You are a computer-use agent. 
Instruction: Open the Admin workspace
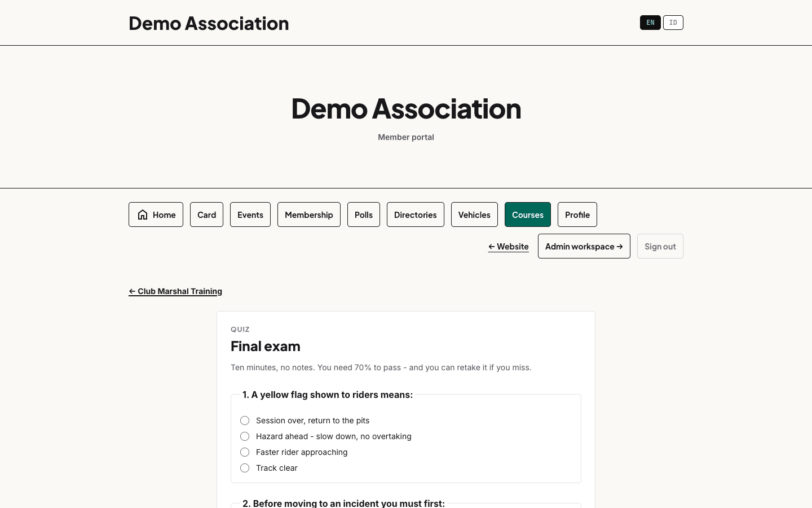(584, 246)
